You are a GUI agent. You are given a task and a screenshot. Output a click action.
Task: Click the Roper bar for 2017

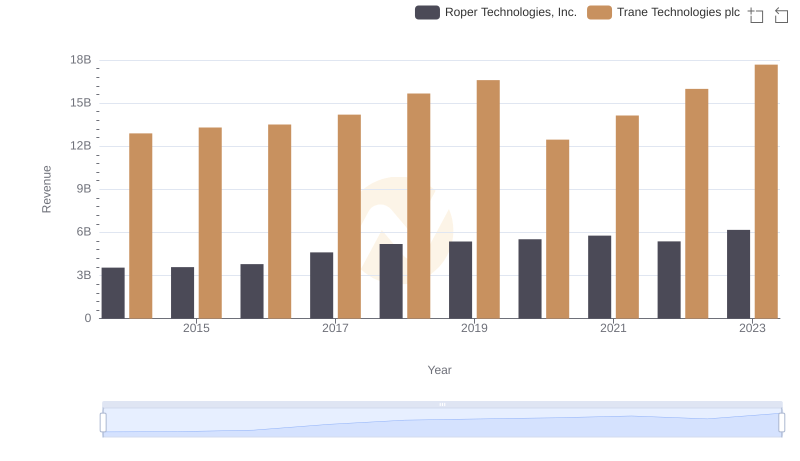click(321, 286)
